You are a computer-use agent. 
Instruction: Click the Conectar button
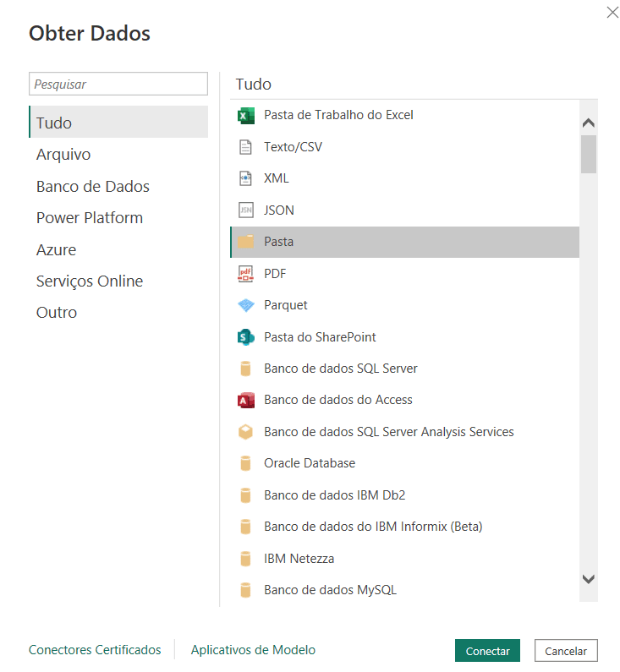pyautogui.click(x=487, y=651)
